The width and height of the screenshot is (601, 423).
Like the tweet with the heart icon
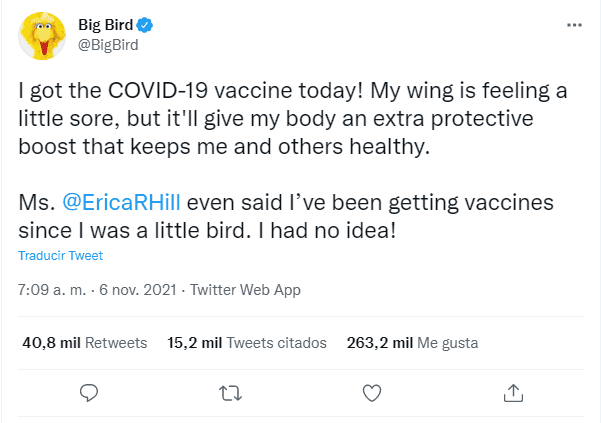(x=371, y=391)
